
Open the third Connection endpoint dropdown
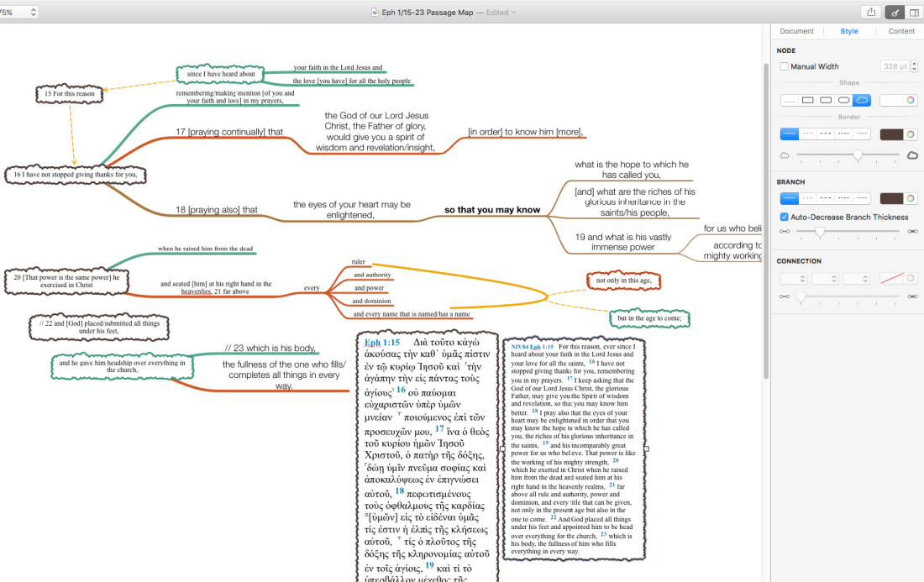857,279
